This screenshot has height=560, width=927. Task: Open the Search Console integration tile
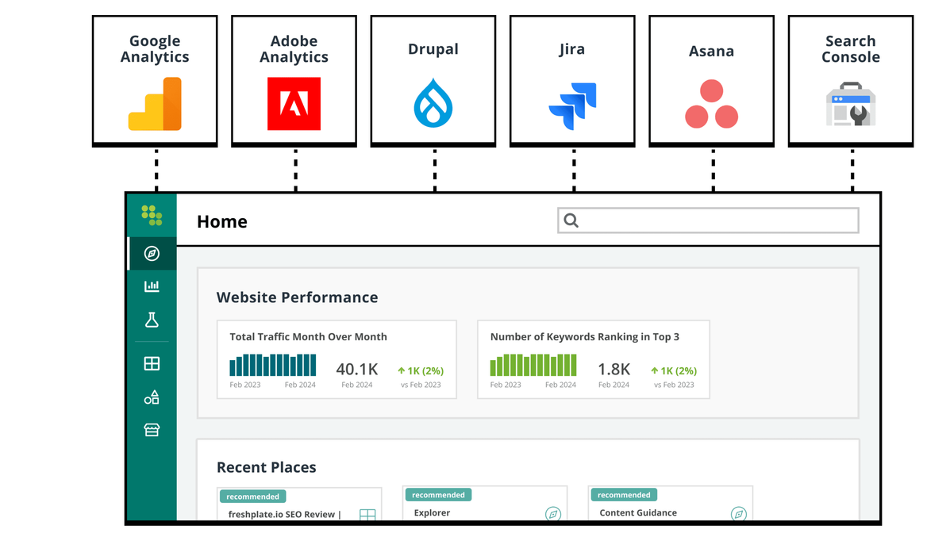pos(850,79)
